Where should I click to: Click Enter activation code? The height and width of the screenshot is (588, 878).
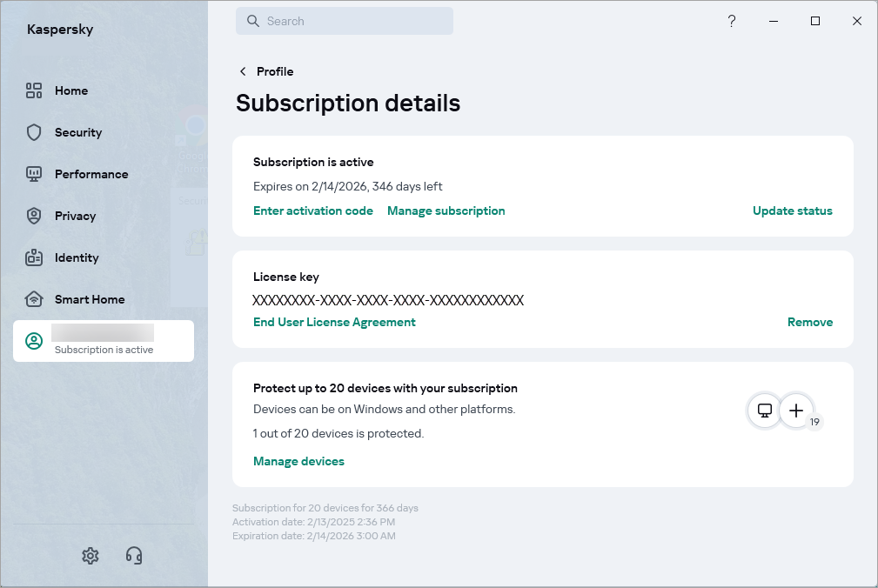(313, 210)
